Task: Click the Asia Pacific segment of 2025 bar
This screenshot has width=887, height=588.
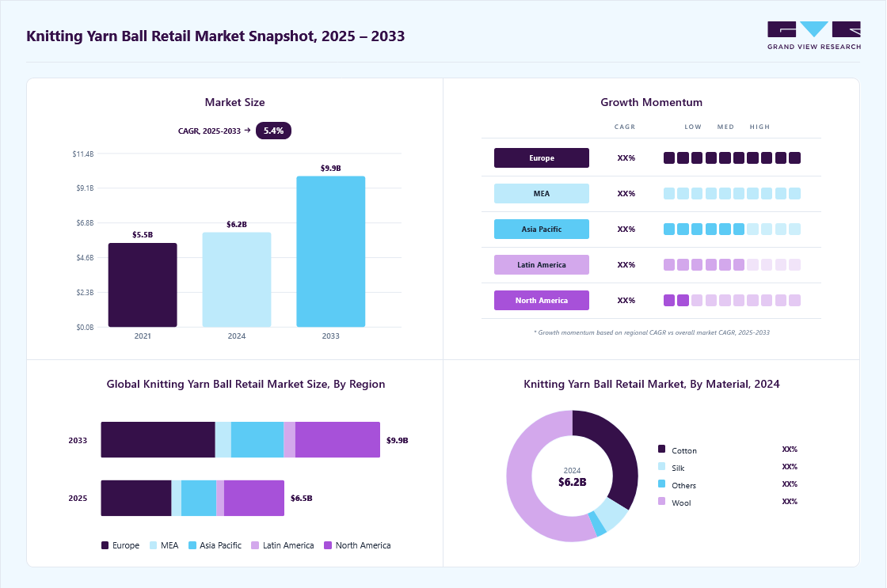Action: click(199, 498)
